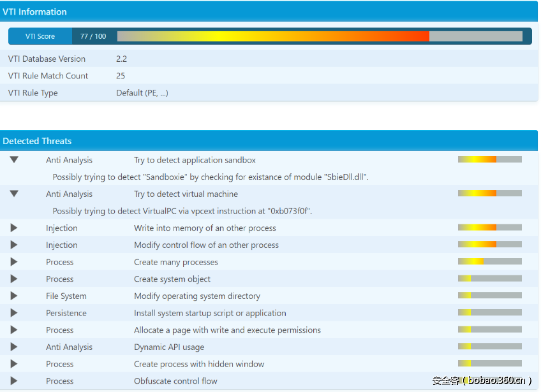The width and height of the screenshot is (541, 392).
Task: Expand 'Create process with hidden window' row
Action: (14, 364)
